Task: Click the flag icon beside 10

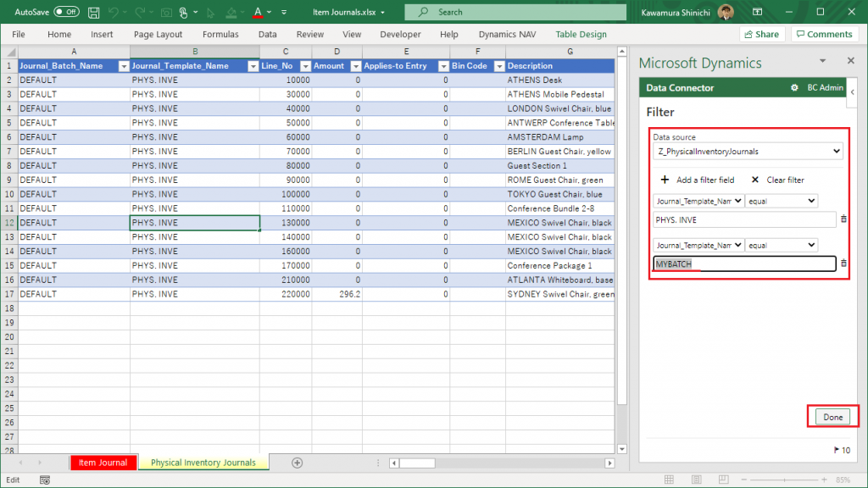Action: point(837,451)
